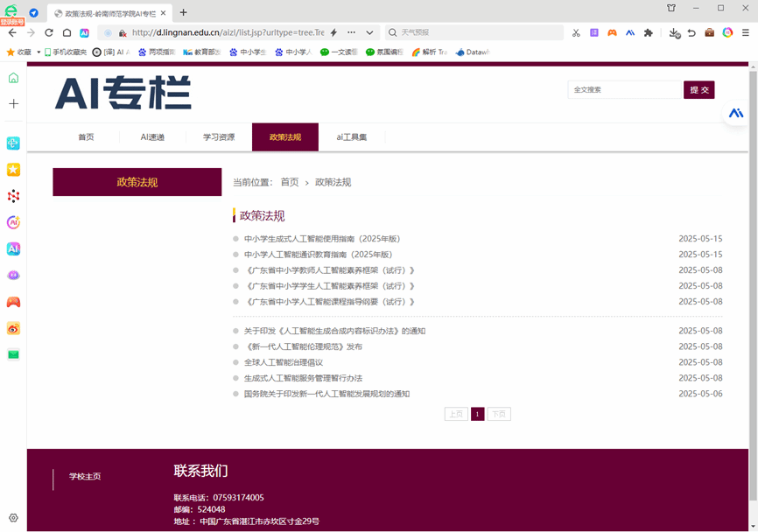Open the browser hamburger main menu
Viewport: 758px width, 532px height.
coord(746,32)
